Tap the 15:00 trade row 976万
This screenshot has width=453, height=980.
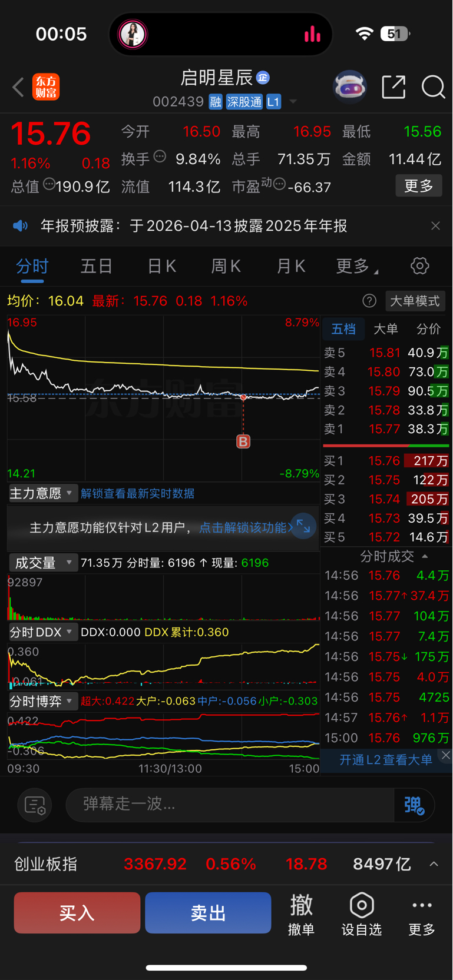tap(386, 738)
